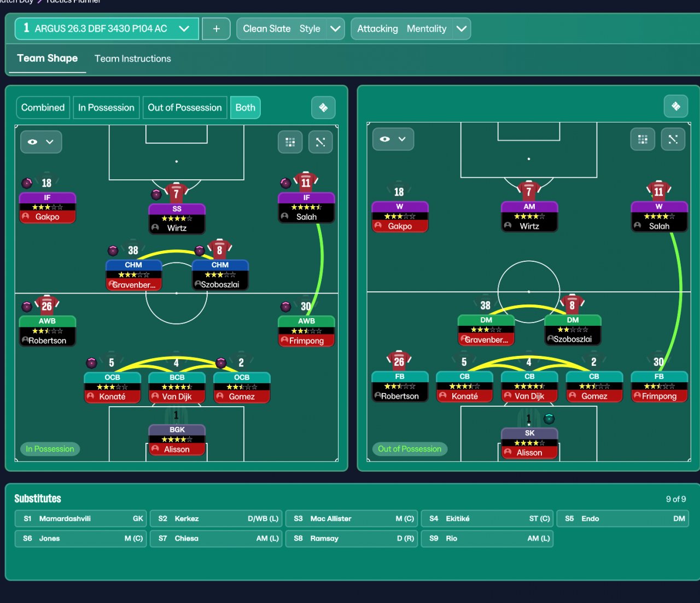Click the expand arrows icon on the In Possession pitch

tap(320, 142)
